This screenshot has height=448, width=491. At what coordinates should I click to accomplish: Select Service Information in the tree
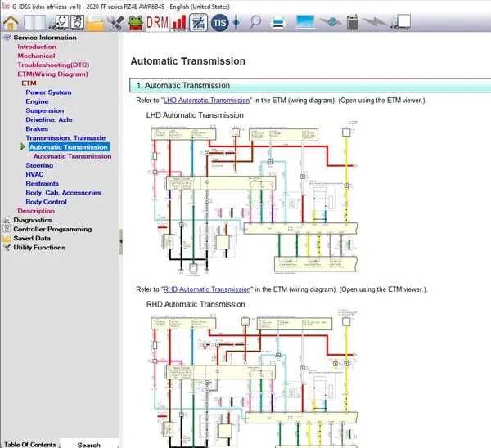click(45, 38)
